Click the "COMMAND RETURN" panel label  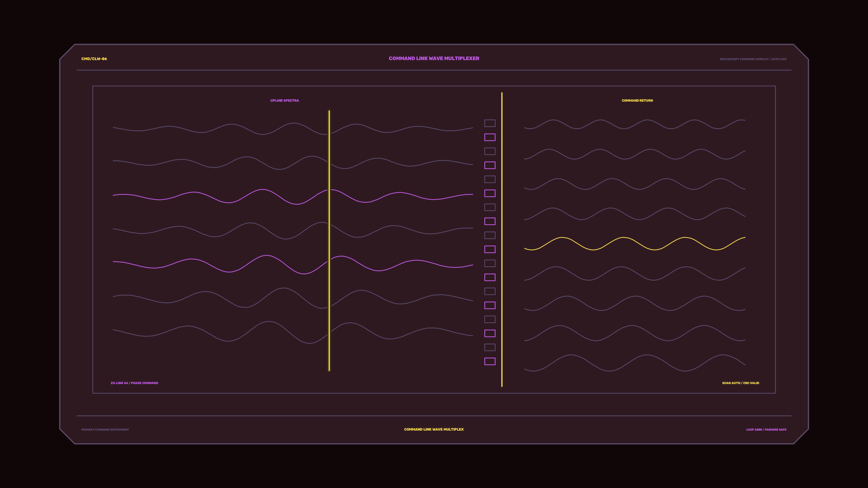[x=637, y=100]
